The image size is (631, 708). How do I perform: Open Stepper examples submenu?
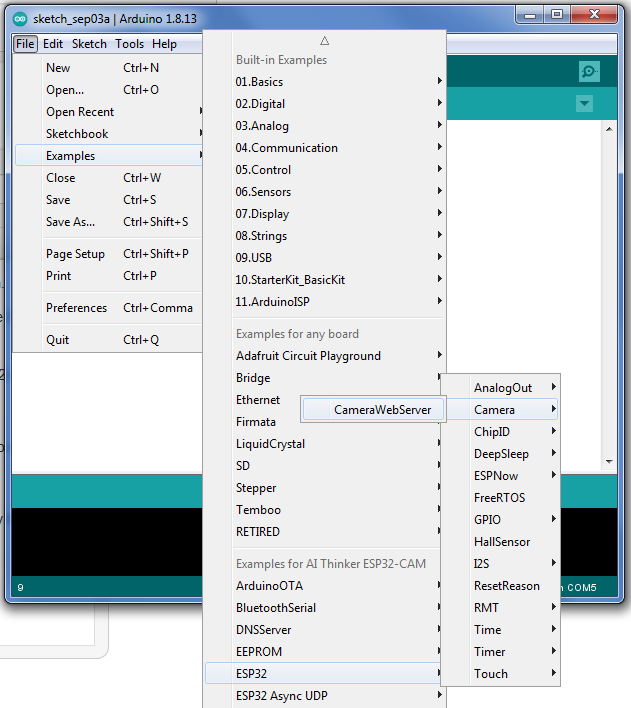click(x=323, y=488)
